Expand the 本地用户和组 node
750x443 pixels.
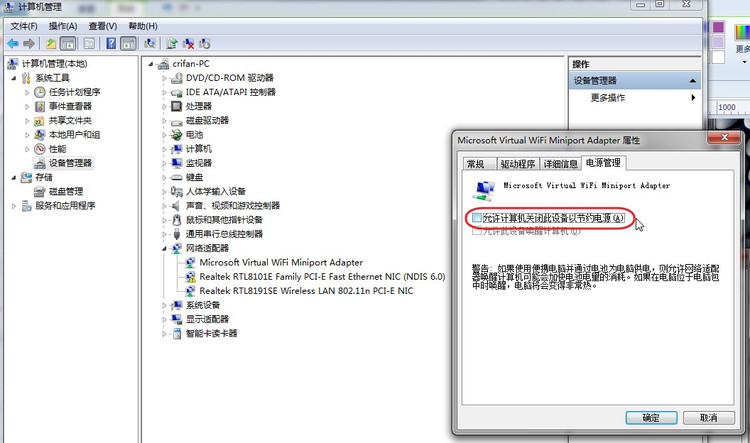(27, 135)
